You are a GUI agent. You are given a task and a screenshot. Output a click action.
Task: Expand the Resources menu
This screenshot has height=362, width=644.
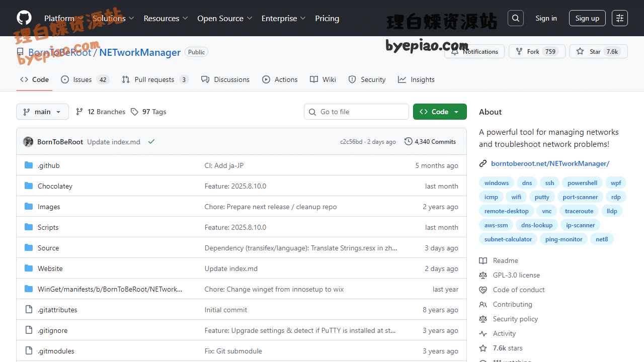(x=166, y=18)
